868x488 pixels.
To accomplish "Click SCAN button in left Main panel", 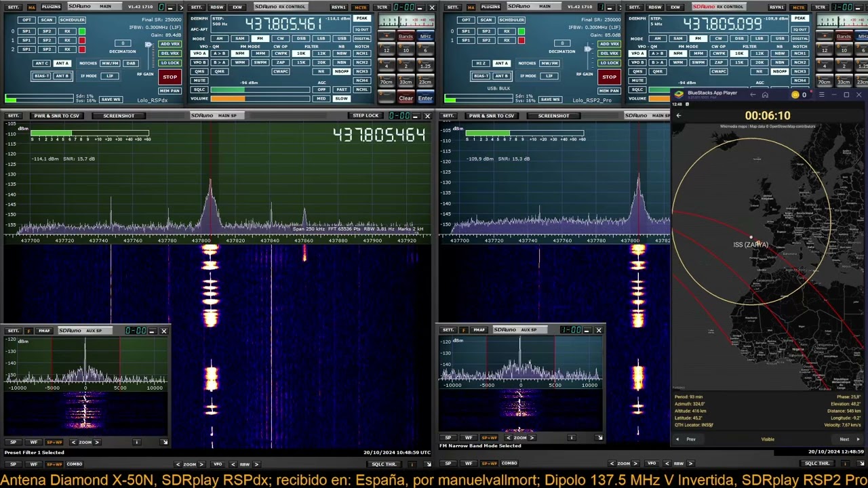I will pos(46,20).
